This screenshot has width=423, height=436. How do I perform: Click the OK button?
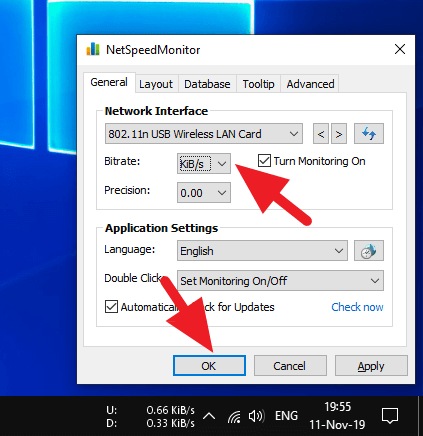[209, 366]
